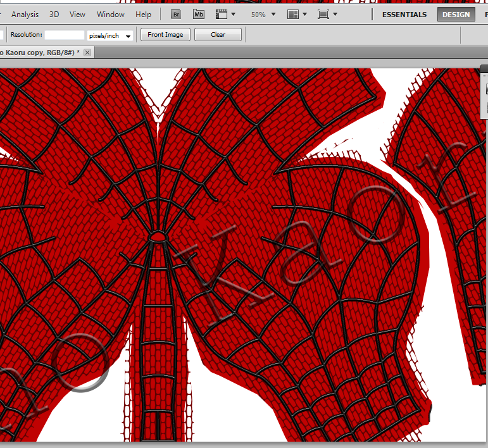This screenshot has height=448, width=488.
Task: Launch Adobe Bridge with the Br icon
Action: point(176,15)
